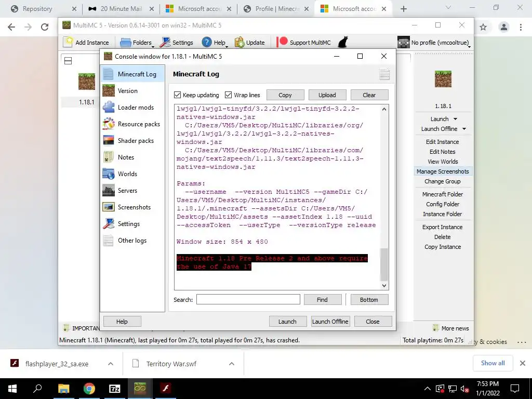Click the log page icon beside title
This screenshot has height=399, width=532.
coord(384,74)
